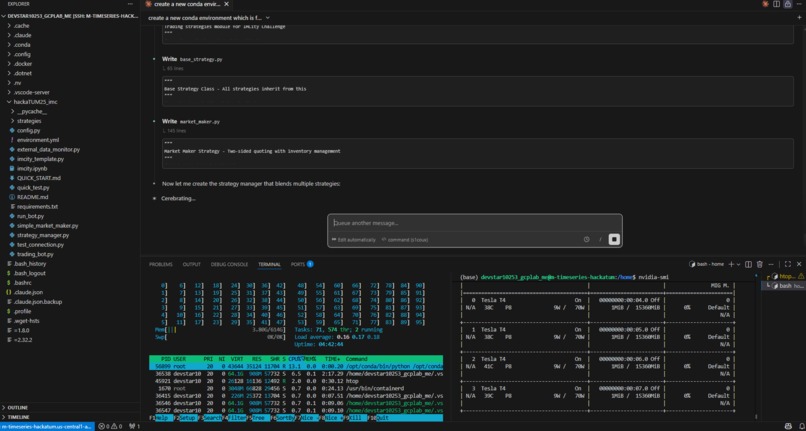Expand the __pycache__ folder
806x431 pixels.
pos(31,112)
